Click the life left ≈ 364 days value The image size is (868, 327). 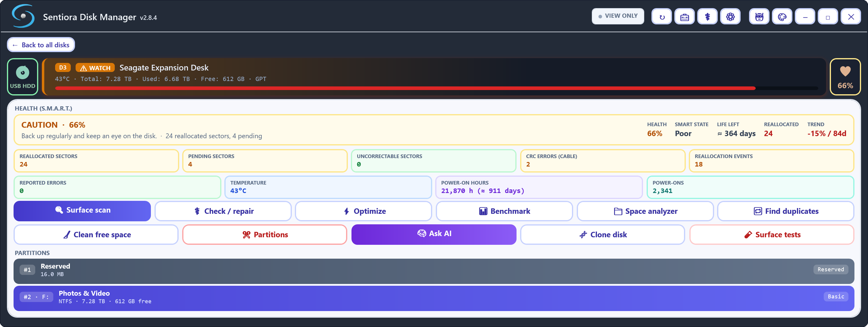click(x=736, y=133)
